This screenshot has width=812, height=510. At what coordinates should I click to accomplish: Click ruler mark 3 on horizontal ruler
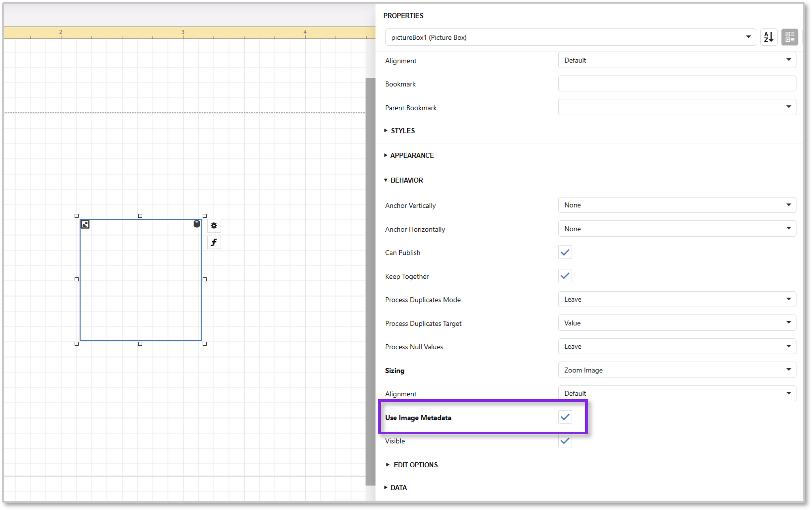(x=183, y=32)
